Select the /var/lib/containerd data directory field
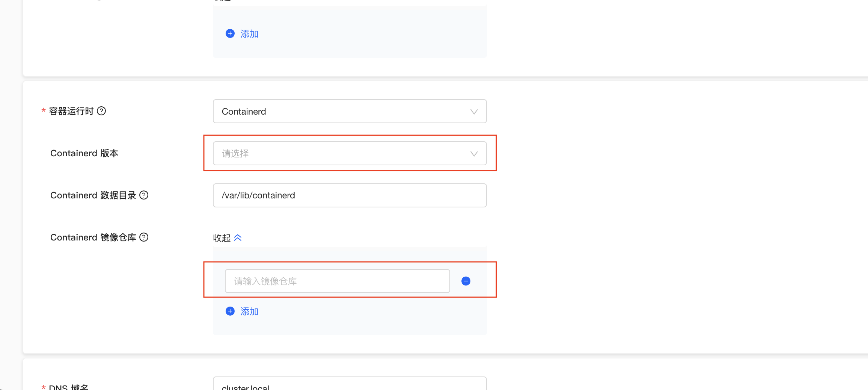The image size is (868, 390). (x=349, y=195)
